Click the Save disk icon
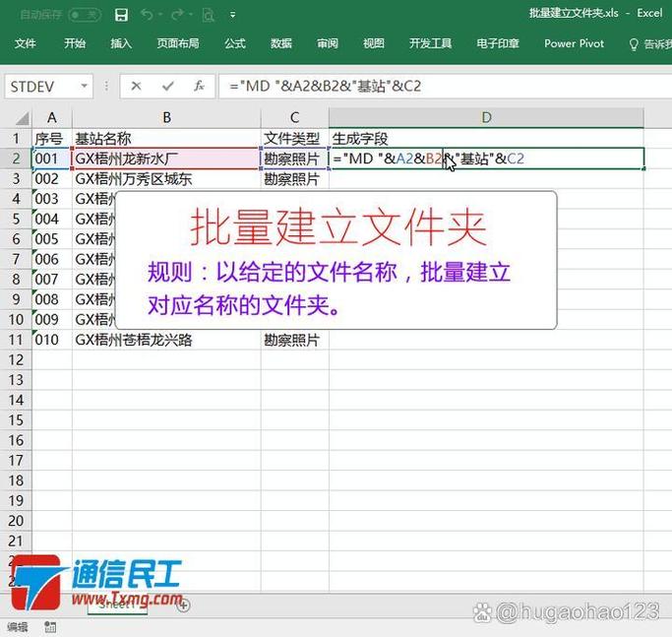 tap(122, 16)
